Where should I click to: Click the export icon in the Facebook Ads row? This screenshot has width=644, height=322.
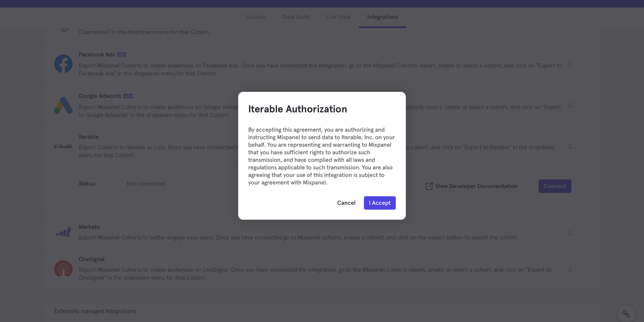click(x=570, y=64)
